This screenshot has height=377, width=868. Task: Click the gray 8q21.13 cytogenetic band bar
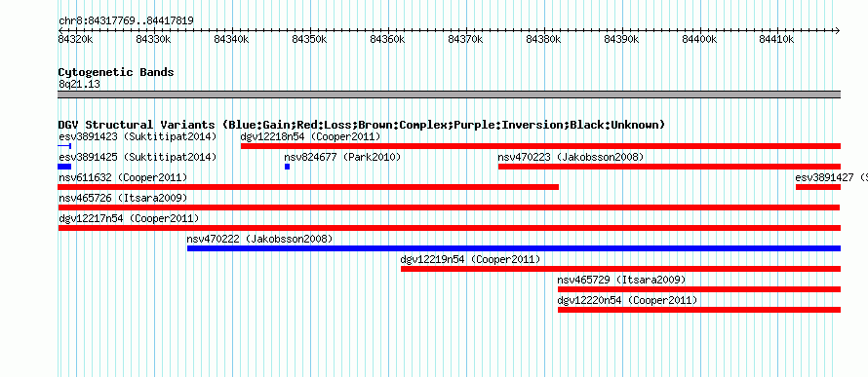point(449,94)
